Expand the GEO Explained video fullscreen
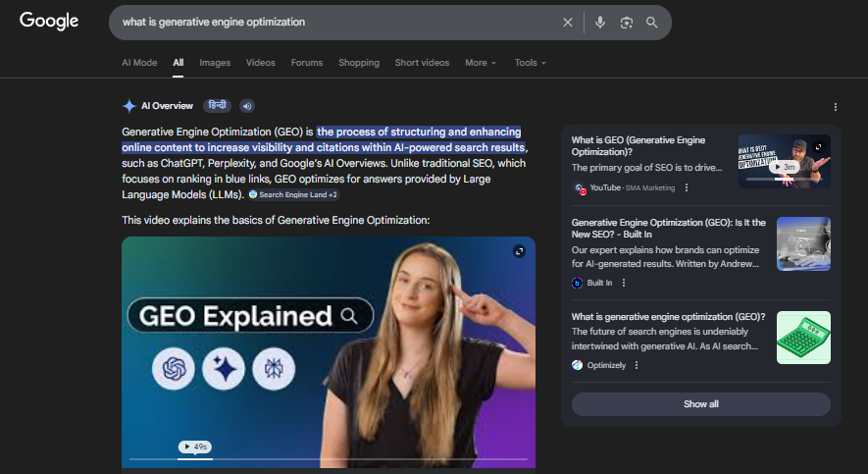Image resolution: width=868 pixels, height=474 pixels. point(519,252)
